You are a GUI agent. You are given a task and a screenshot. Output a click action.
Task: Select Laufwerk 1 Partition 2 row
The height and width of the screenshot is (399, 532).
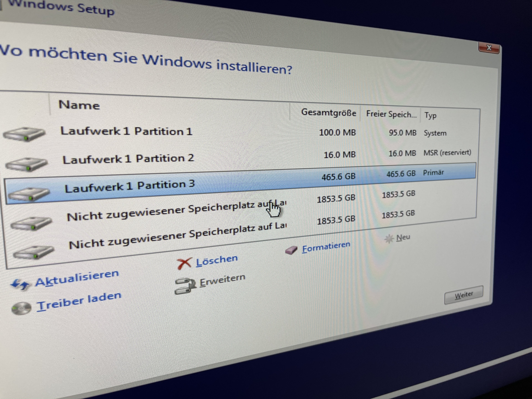coord(128,159)
